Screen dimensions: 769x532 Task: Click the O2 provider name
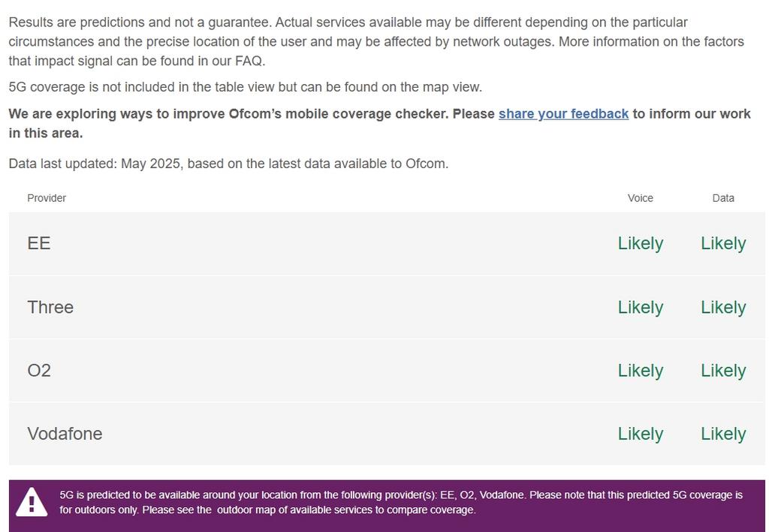[x=39, y=371]
